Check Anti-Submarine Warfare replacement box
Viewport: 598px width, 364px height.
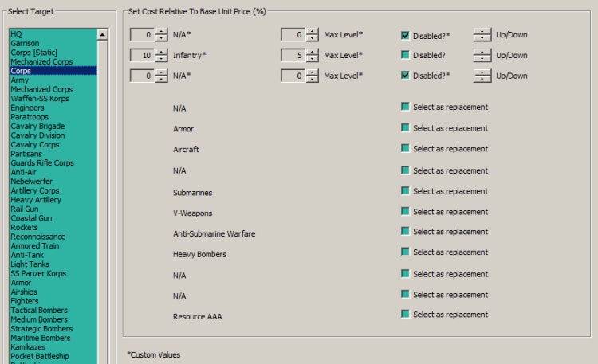point(406,233)
